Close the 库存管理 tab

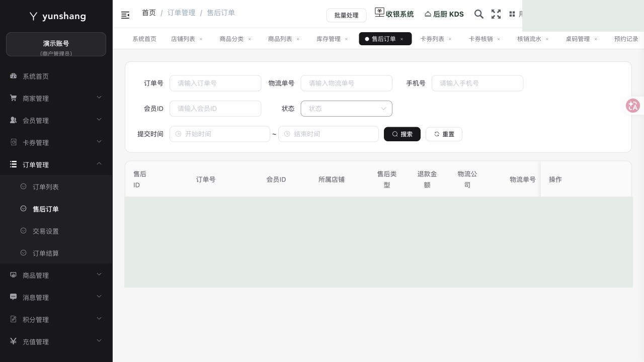tap(346, 39)
